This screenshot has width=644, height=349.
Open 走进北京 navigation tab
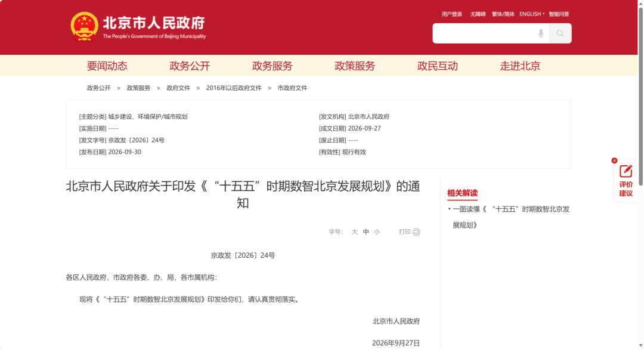point(520,66)
